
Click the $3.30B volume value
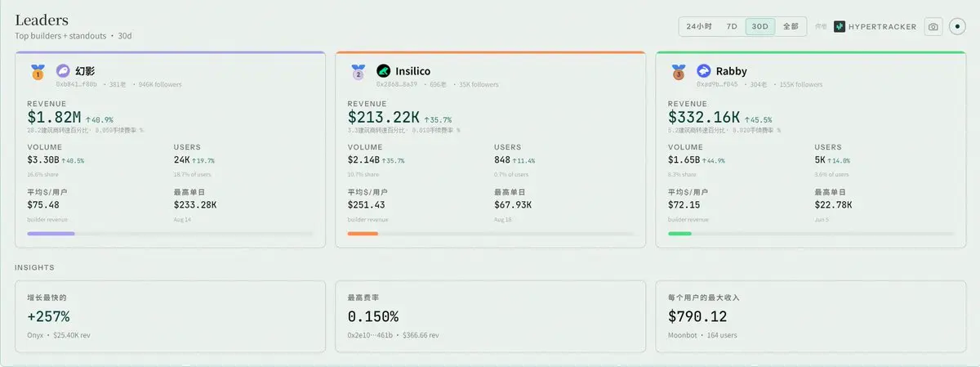tap(43, 160)
